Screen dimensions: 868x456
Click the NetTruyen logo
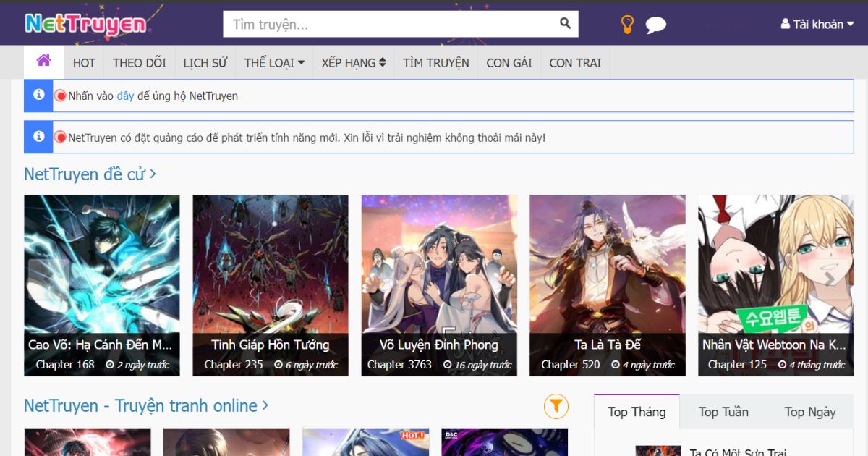point(85,24)
